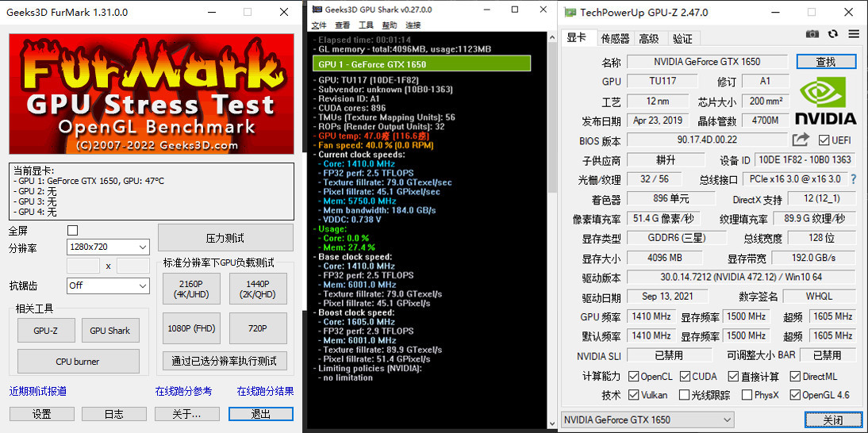868x433 pixels.
Task: Switch to the 高级 tab in GPU-Z
Action: point(649,38)
